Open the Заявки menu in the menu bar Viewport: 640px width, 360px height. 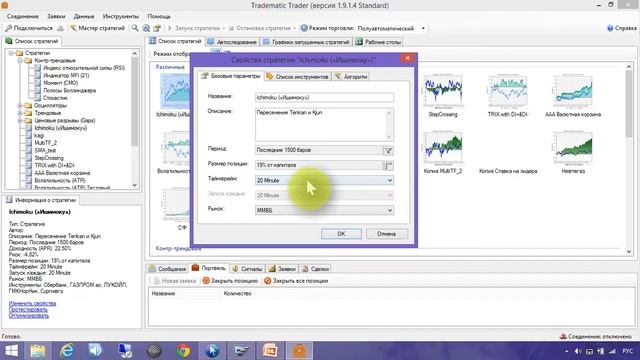(56, 16)
